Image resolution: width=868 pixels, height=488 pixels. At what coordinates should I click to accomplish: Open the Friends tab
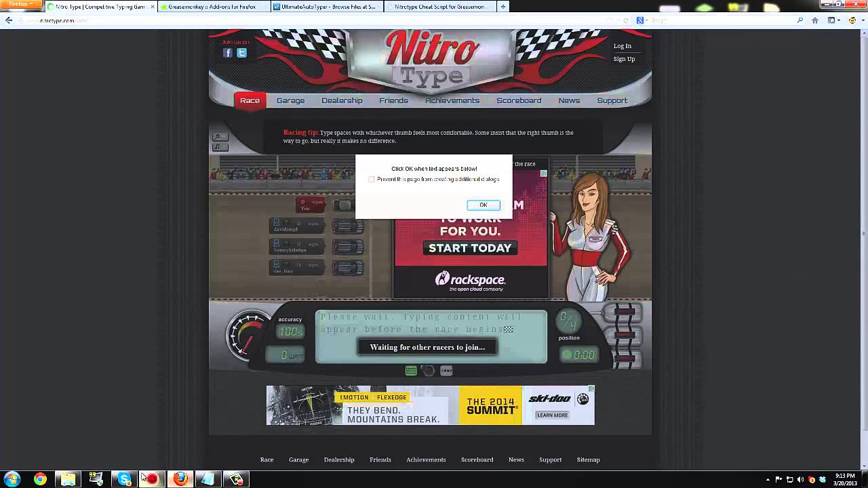click(393, 100)
